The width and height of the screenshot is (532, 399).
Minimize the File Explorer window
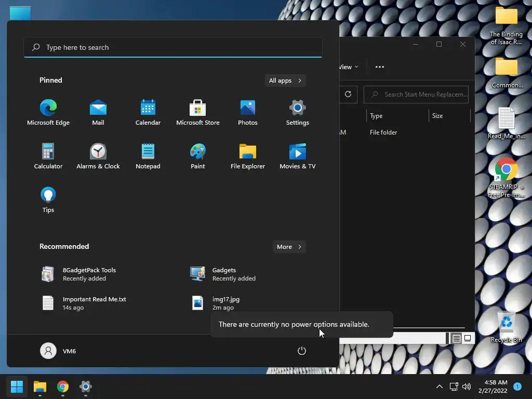tap(416, 44)
